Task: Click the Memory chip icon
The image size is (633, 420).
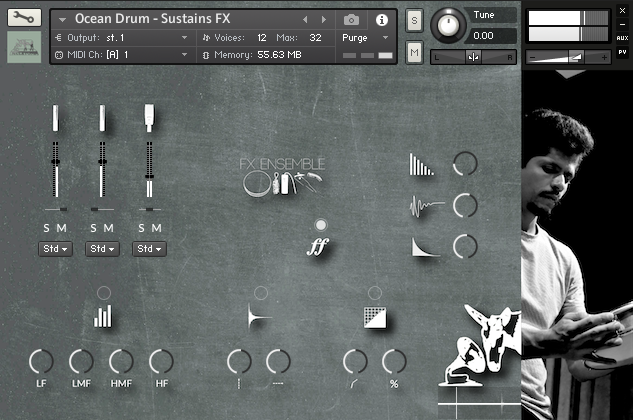Action: click(206, 55)
